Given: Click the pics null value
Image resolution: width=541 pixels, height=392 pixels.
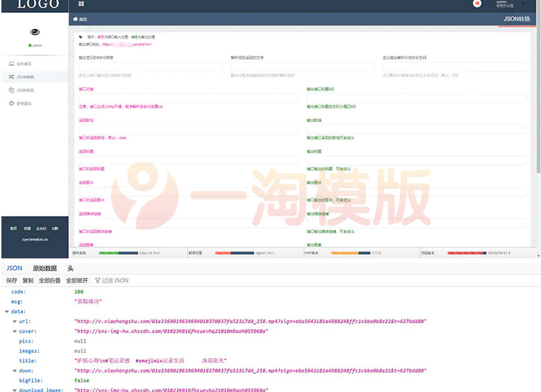Looking at the screenshot, I should coord(80,341).
